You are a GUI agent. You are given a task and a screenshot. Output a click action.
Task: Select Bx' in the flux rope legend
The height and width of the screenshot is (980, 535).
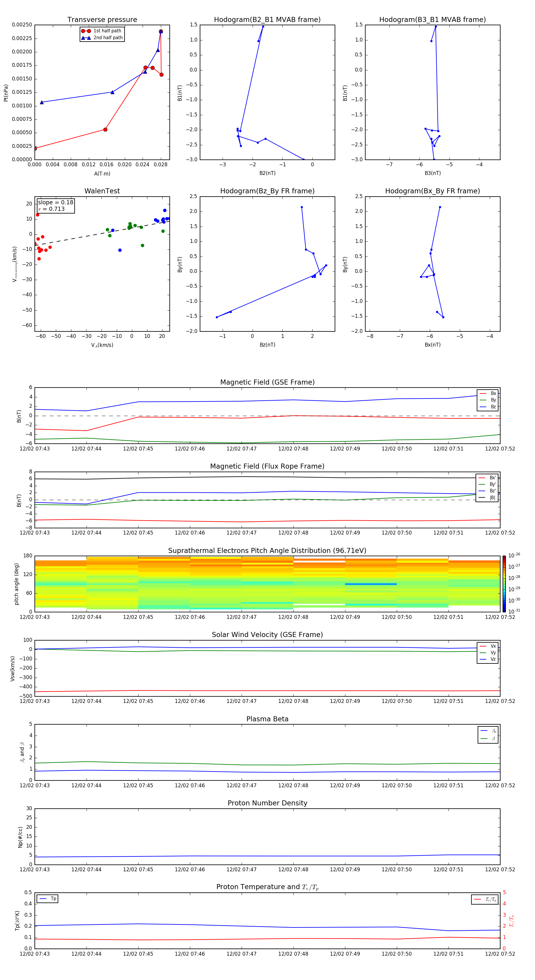coord(487,478)
